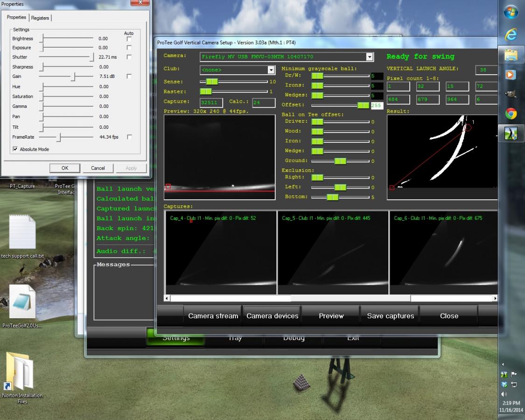
Task: Click the FrameRate slider handle
Action: tap(59, 137)
